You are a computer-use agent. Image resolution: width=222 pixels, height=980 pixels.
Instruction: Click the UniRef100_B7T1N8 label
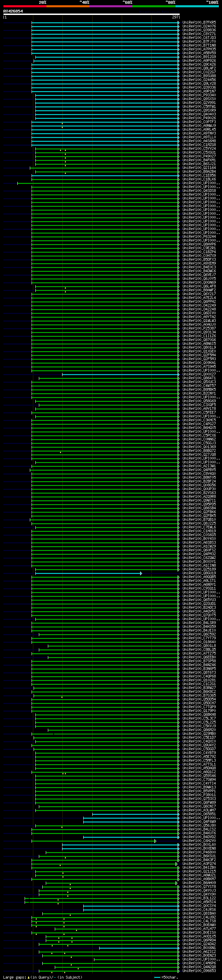click(x=199, y=45)
